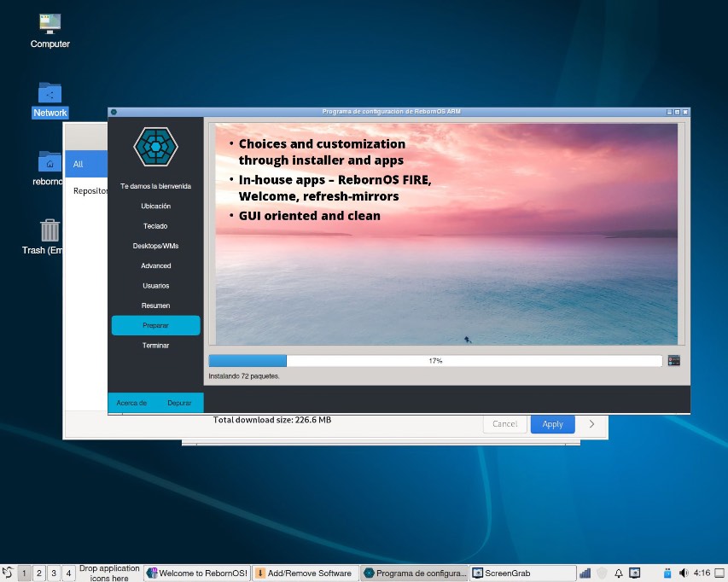The height and width of the screenshot is (582, 728).
Task: Click the show desktop icon in panel
Action: click(x=719, y=573)
